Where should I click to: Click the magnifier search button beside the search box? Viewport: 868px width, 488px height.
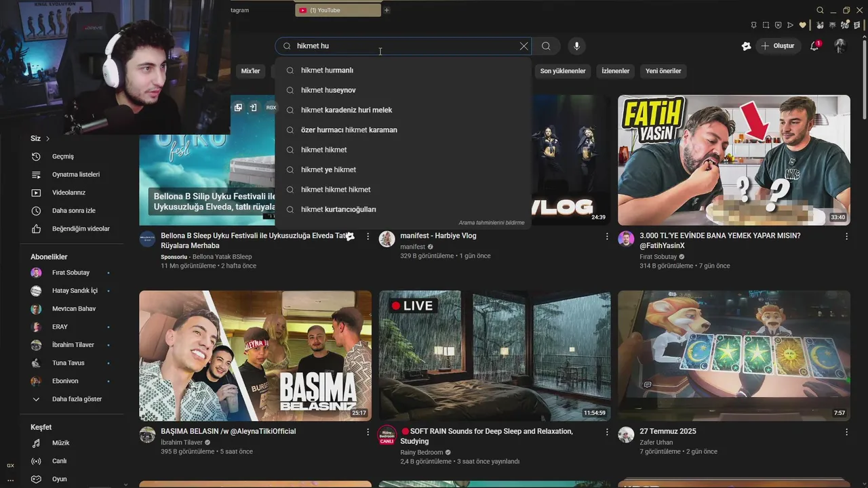click(x=546, y=46)
